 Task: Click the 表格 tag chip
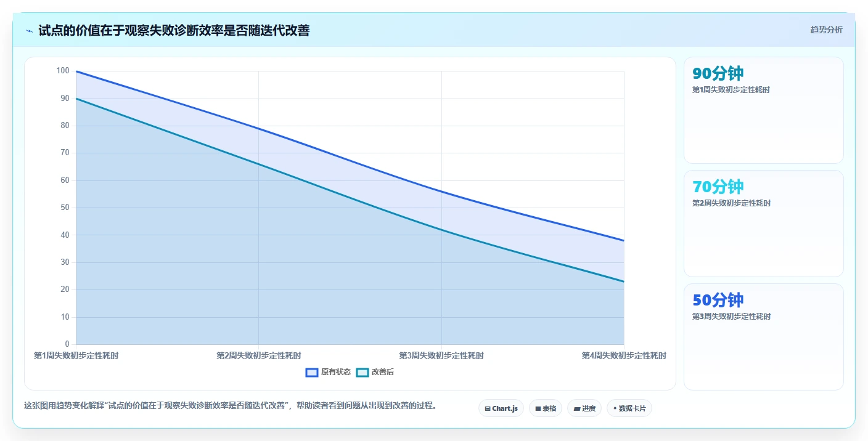click(x=546, y=408)
